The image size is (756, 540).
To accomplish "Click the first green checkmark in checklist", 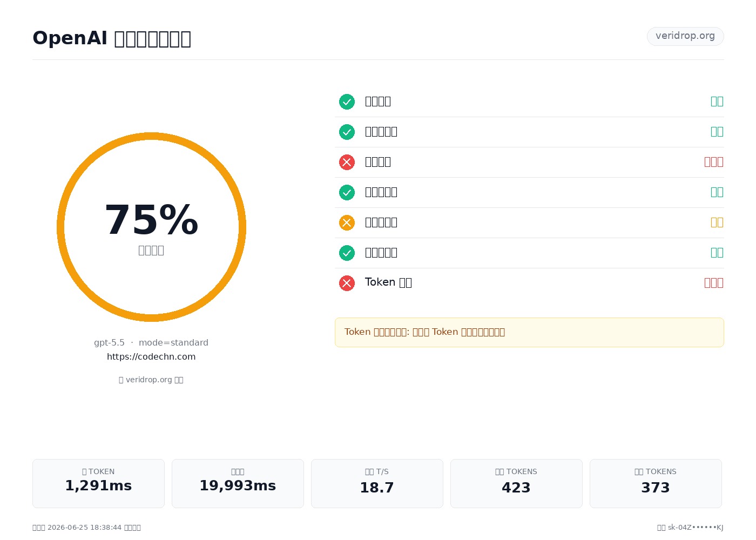I will coord(347,102).
